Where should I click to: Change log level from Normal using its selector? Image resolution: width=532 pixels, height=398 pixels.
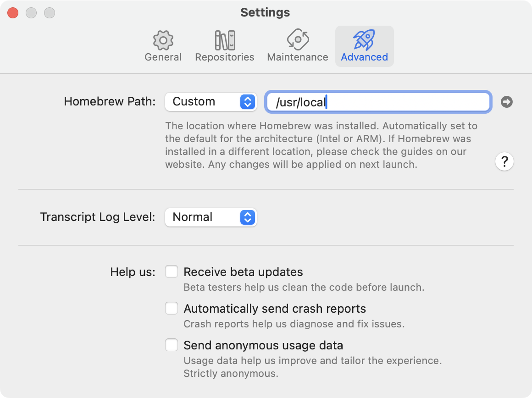(248, 217)
